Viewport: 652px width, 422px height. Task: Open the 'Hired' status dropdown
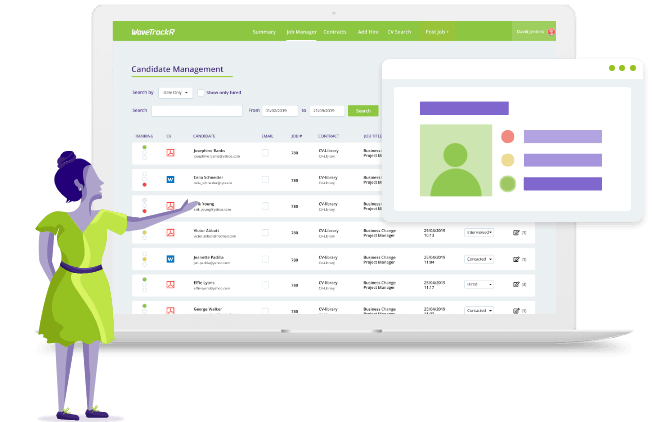coord(479,284)
